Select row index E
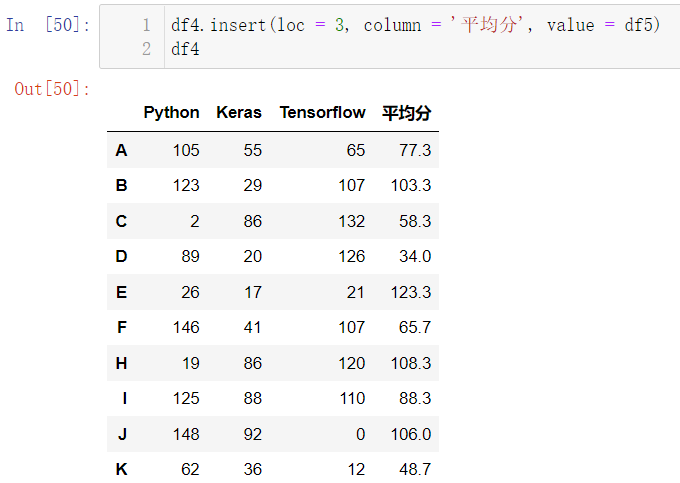This screenshot has height=483, width=680. (121, 292)
